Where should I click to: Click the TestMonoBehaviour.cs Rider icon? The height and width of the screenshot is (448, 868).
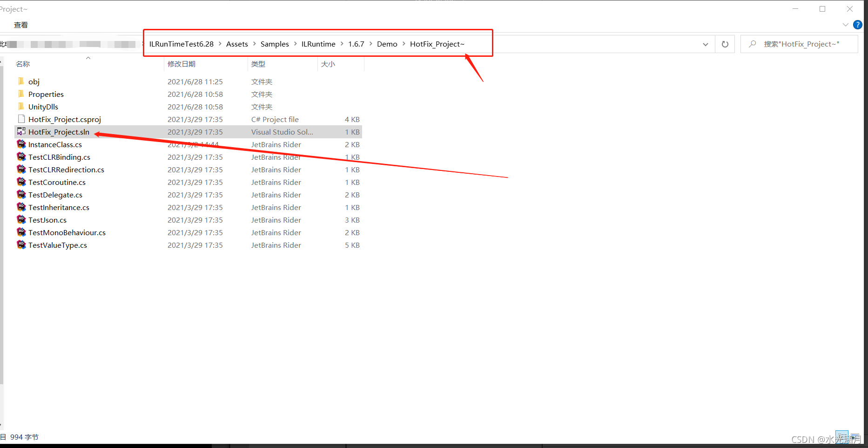[x=21, y=232]
